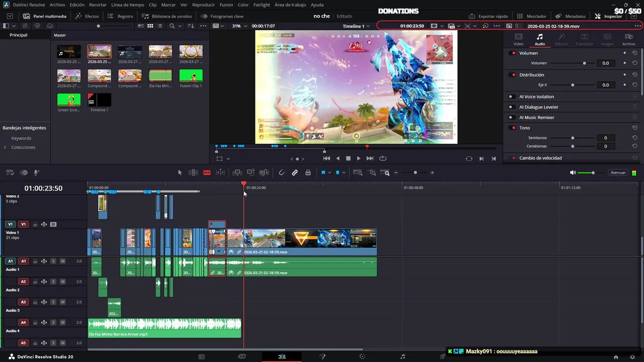Viewport: 644px width, 362px height.
Task: Toggle timeline Snapping magnet icon
Action: click(x=282, y=172)
